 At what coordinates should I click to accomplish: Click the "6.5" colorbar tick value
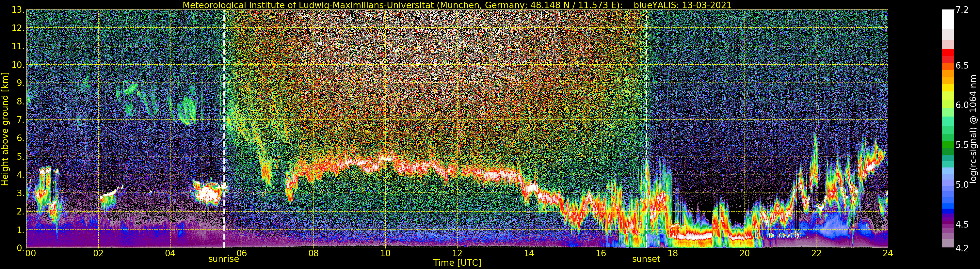pyautogui.click(x=962, y=65)
